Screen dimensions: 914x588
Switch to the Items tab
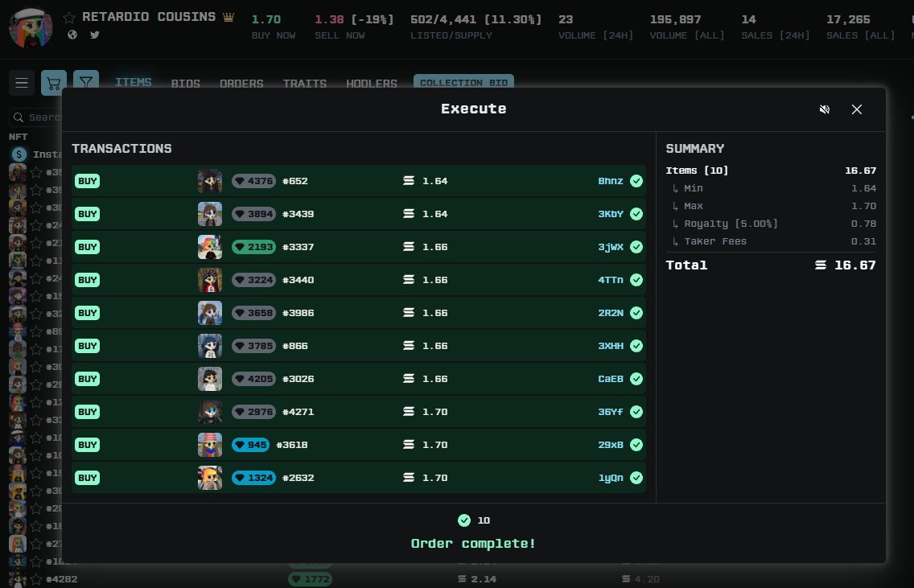(133, 82)
